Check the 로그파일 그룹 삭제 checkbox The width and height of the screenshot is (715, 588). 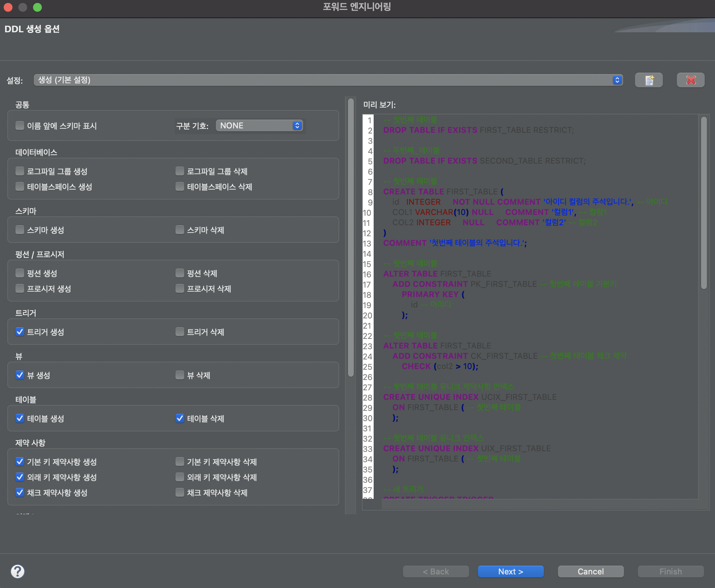coord(180,171)
